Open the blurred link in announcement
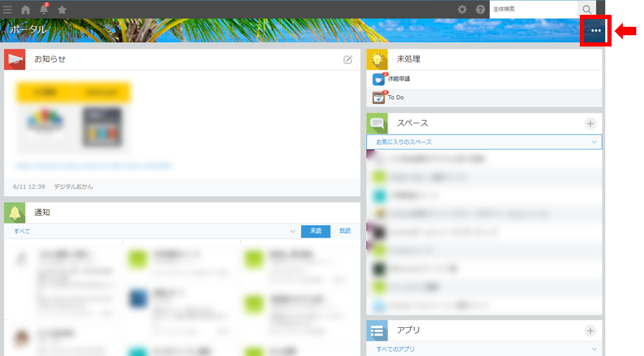The image size is (644, 356). click(93, 166)
